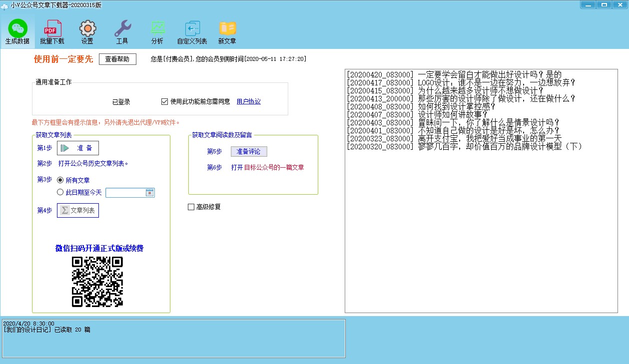This screenshot has width=629, height=364.
Task: Click the 微信扫码开通正式版或续费 heading
Action: pos(99,248)
